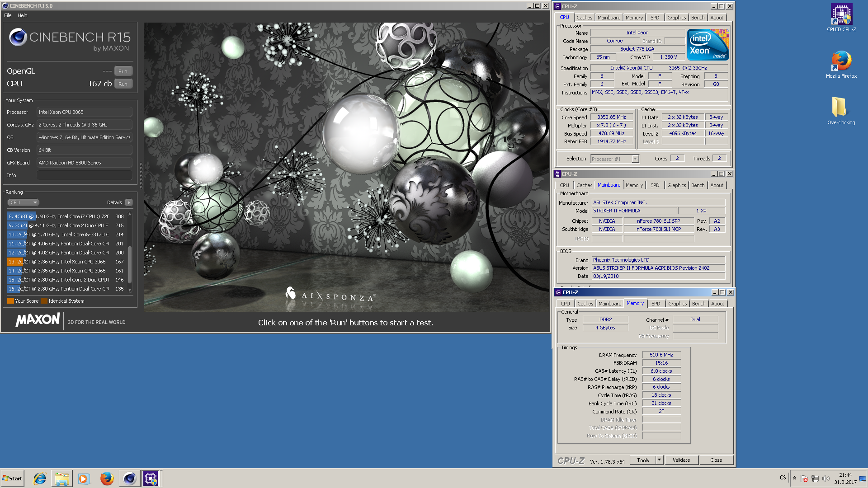This screenshot has width=868, height=488.
Task: Click the Mainboard CPU-Z window title icon
Action: coord(558,174)
